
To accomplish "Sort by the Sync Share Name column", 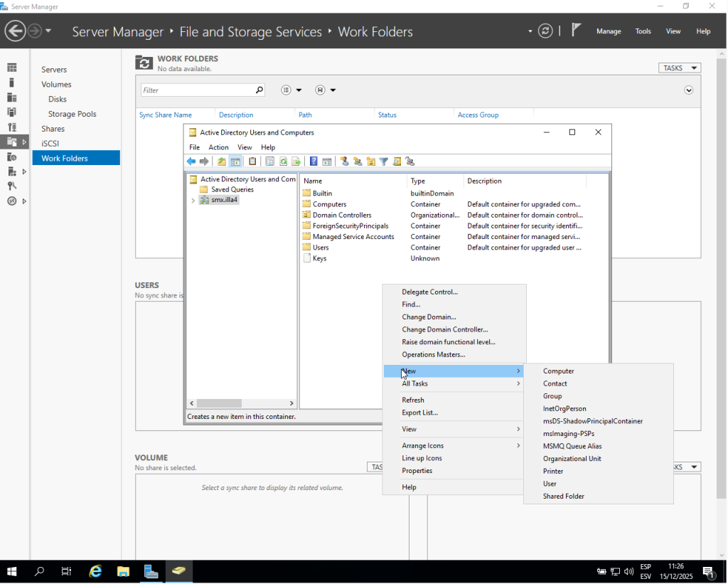I will click(166, 115).
